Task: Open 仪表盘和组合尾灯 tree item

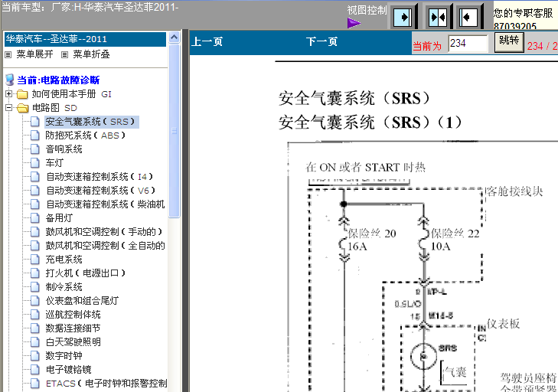Action: pos(82,301)
